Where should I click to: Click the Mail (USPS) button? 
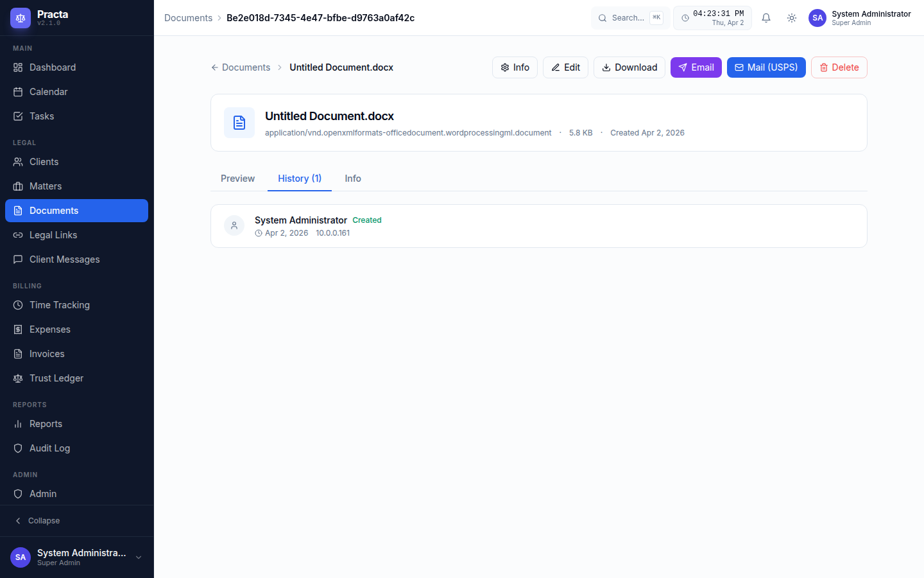coord(766,67)
